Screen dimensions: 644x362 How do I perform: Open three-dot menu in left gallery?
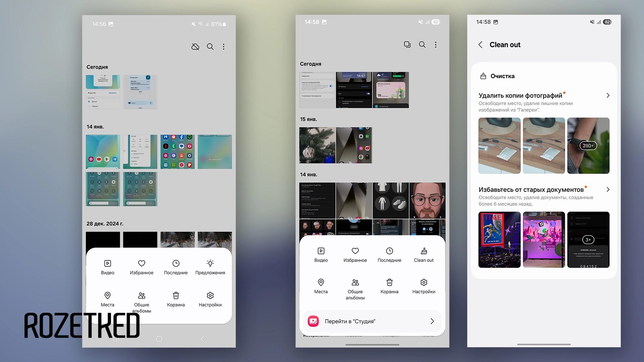click(x=224, y=47)
